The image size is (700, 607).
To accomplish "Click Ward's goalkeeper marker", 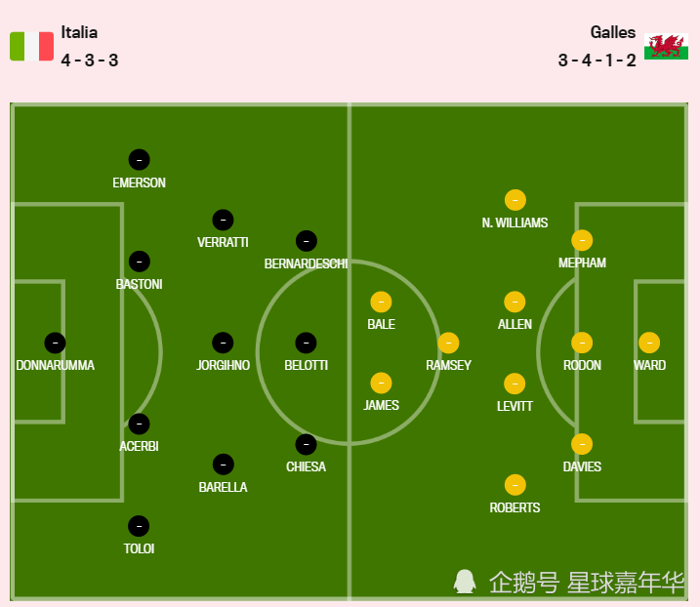I will [x=649, y=343].
